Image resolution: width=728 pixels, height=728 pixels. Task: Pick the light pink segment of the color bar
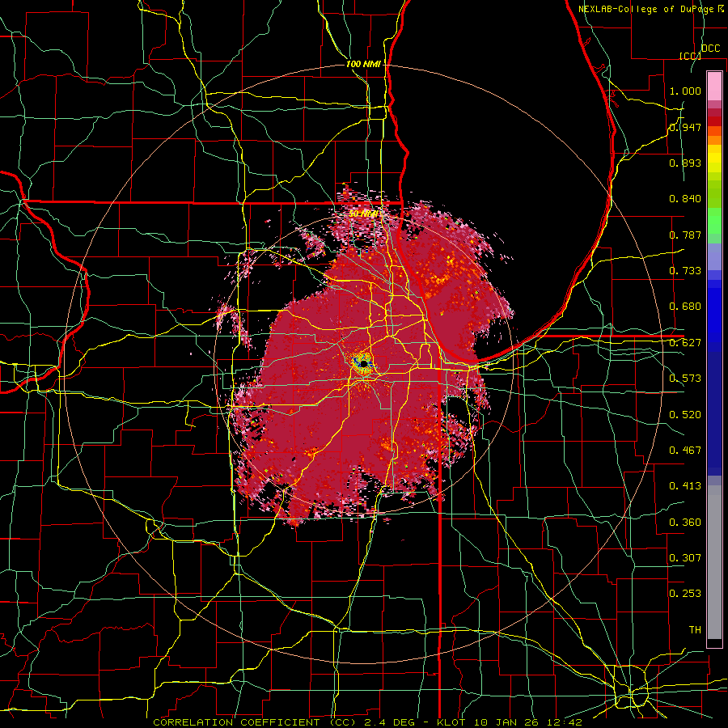tap(714, 86)
